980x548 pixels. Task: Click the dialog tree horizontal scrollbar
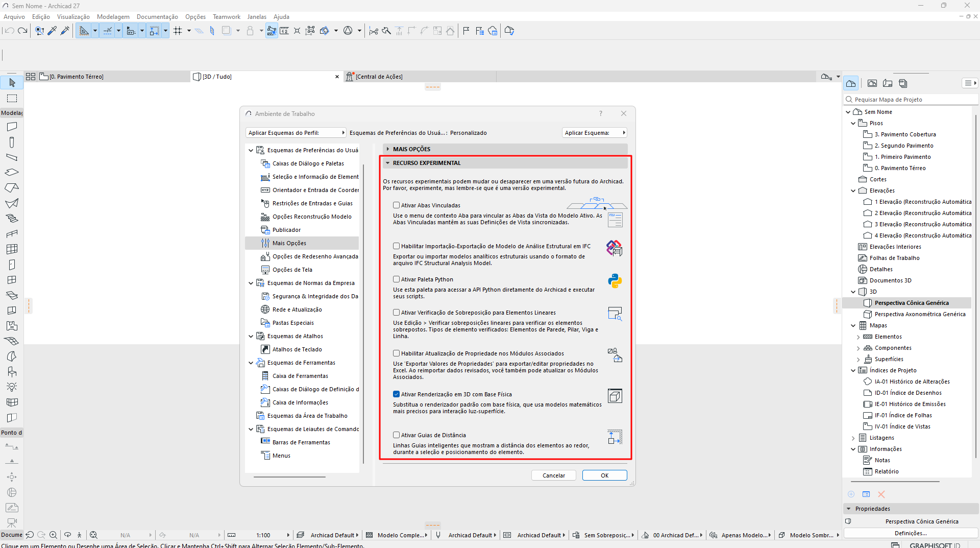tap(289, 477)
